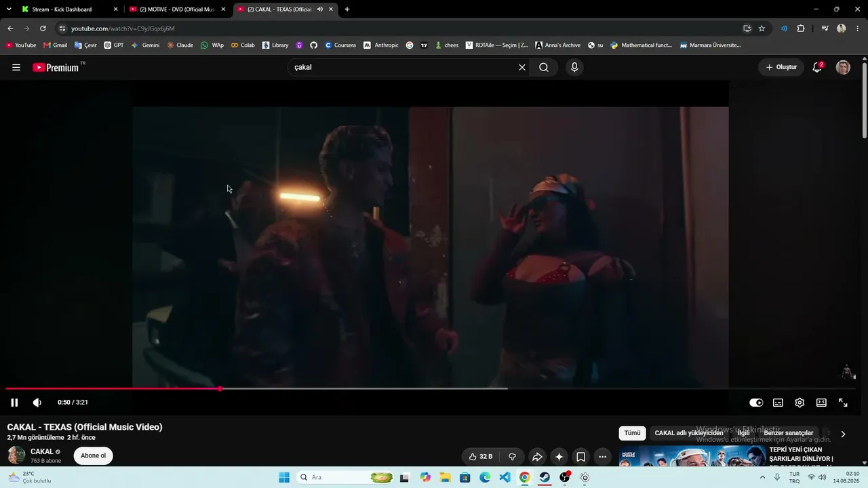Close the CAKAL - TEXAS tab
The image size is (868, 488).
click(x=331, y=9)
